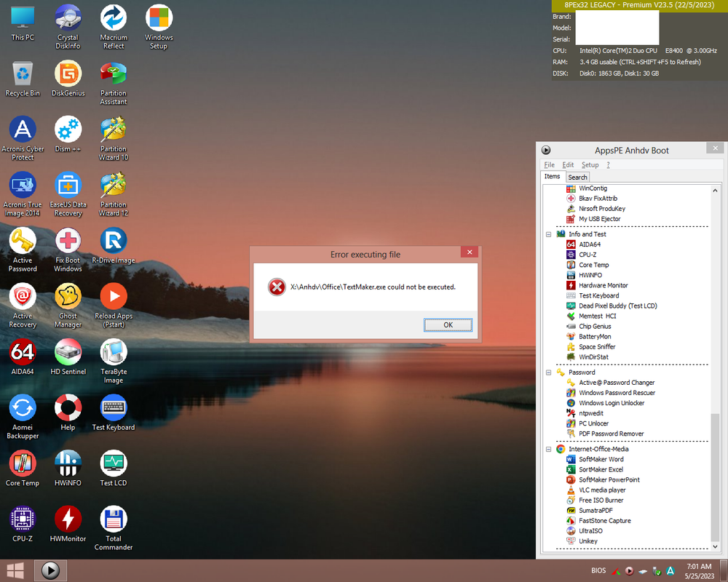Open the Recycle Bin desktop icon
The width and height of the screenshot is (728, 582).
[23, 79]
